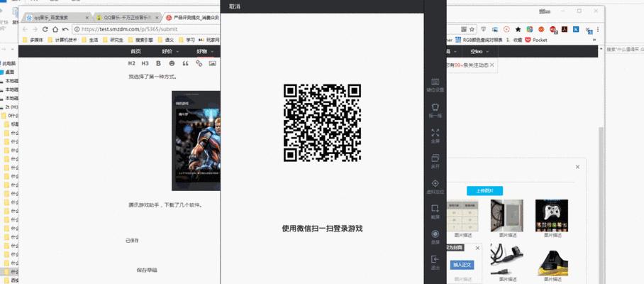644x284 pixels.
Task: Open the Chrome three-dot menu
Action: (x=598, y=29)
